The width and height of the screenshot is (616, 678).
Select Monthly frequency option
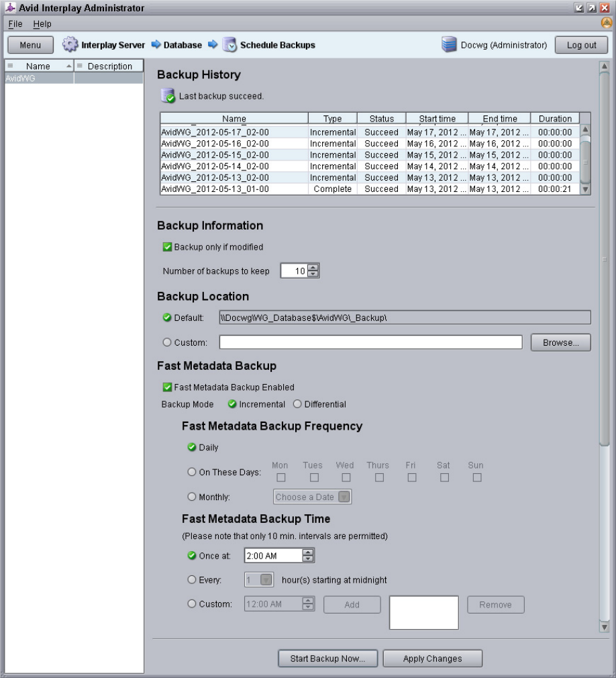point(192,497)
